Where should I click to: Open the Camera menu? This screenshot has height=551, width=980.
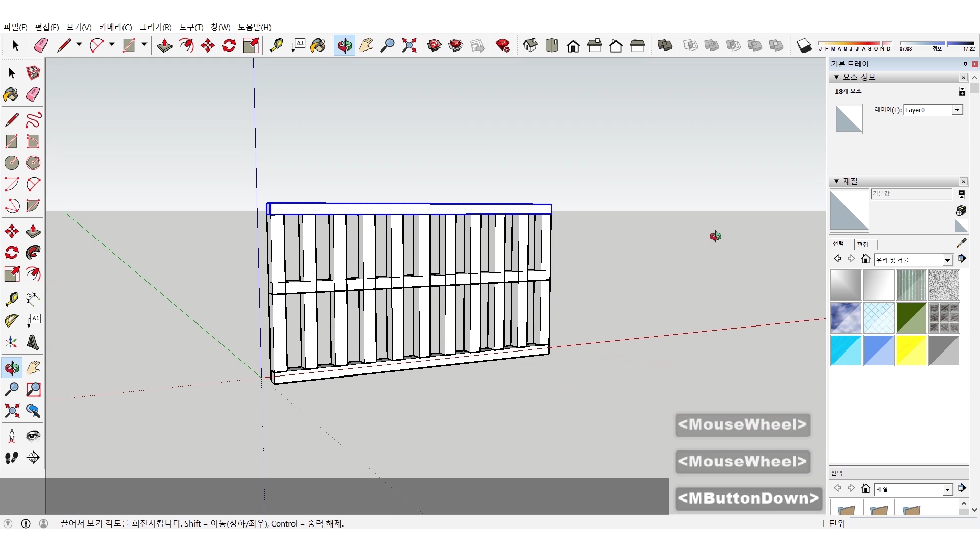[x=115, y=27]
